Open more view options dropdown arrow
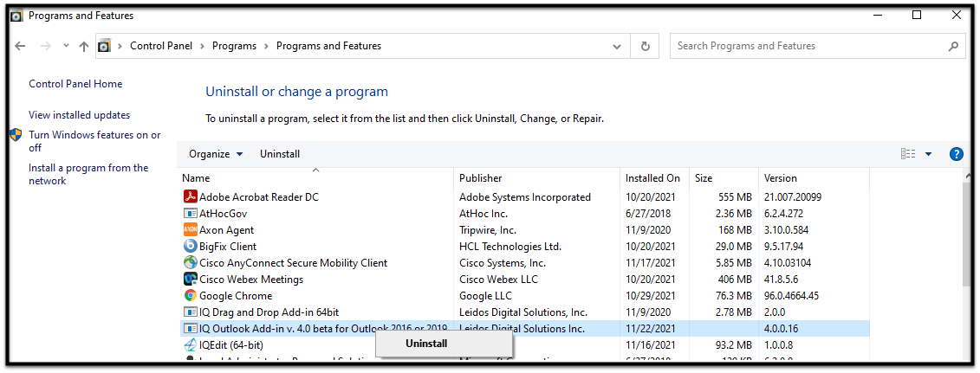Viewport: 980px width, 373px height. pos(928,154)
